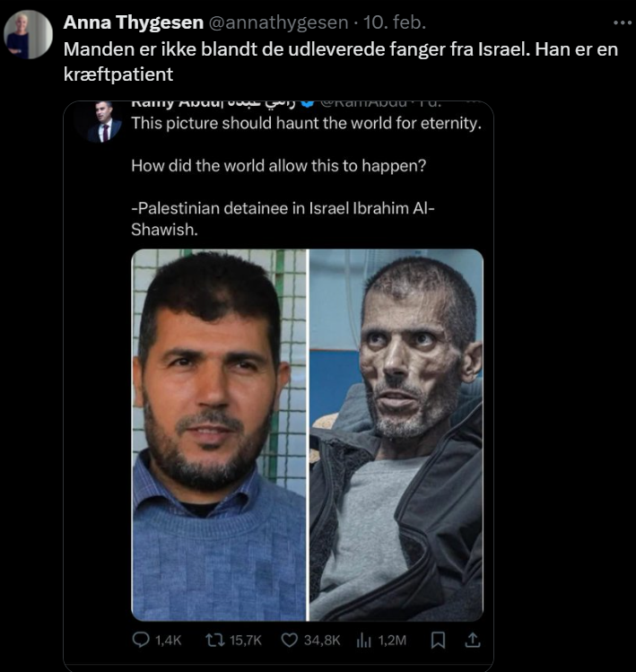636x672 pixels.
Task: Enlarge the right photo of the thin man
Action: pyautogui.click(x=396, y=435)
